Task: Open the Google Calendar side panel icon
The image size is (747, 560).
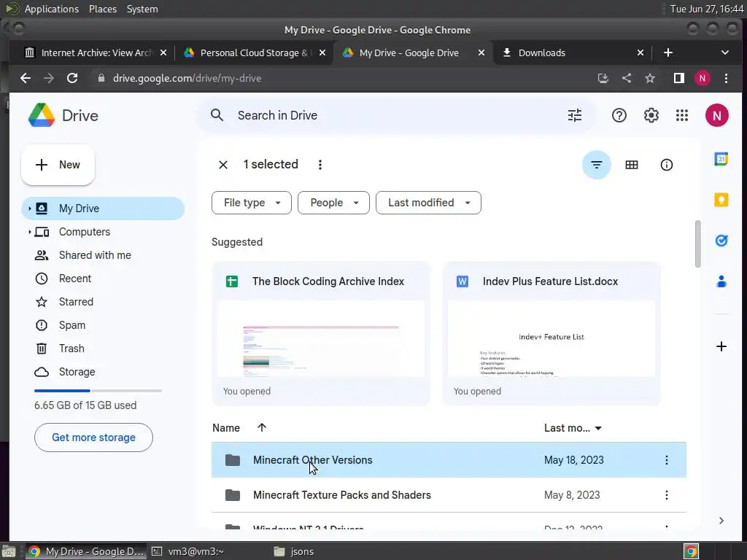Action: [721, 159]
